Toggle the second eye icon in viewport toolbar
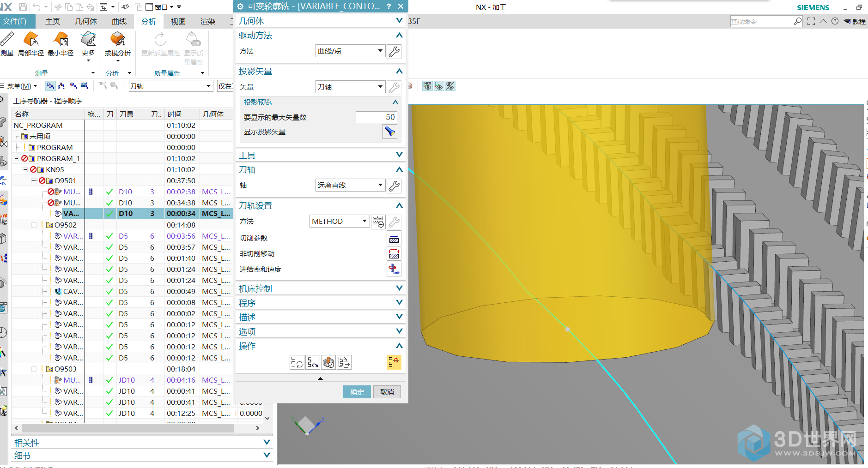The image size is (868, 468). pyautogui.click(x=439, y=86)
